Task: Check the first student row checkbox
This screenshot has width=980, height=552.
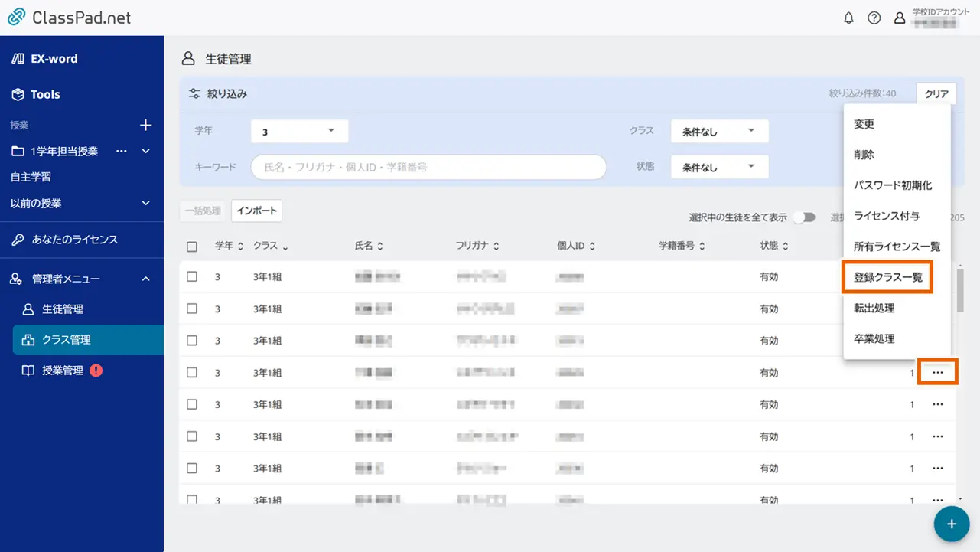Action: click(192, 276)
